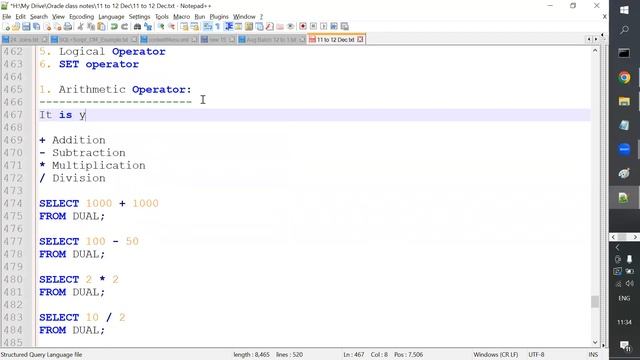640x360 pixels.
Task: Open the Window menu
Action: pos(244,17)
